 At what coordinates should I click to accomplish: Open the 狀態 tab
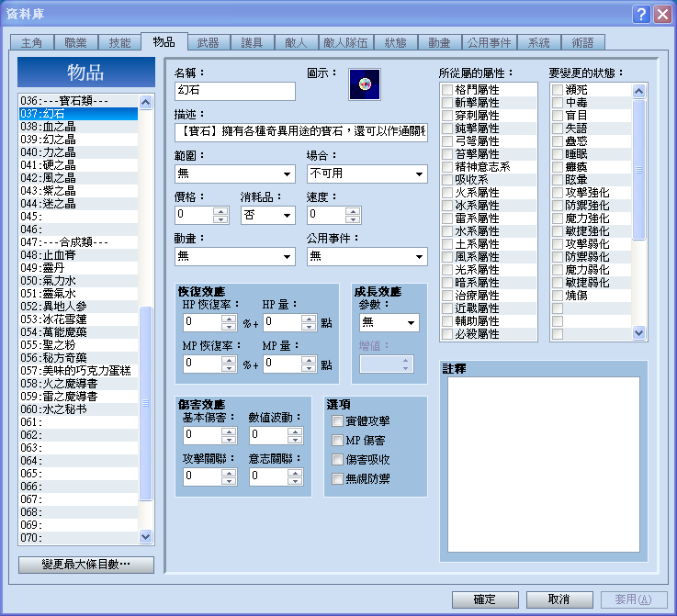pos(396,43)
